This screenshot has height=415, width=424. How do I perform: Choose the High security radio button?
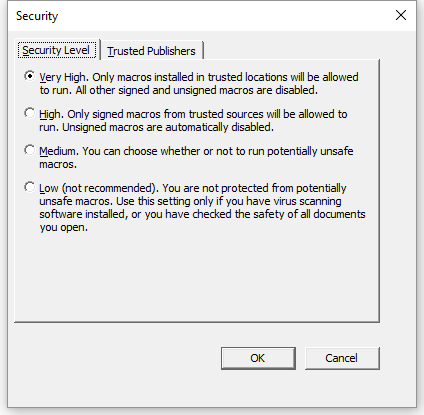coord(29,113)
